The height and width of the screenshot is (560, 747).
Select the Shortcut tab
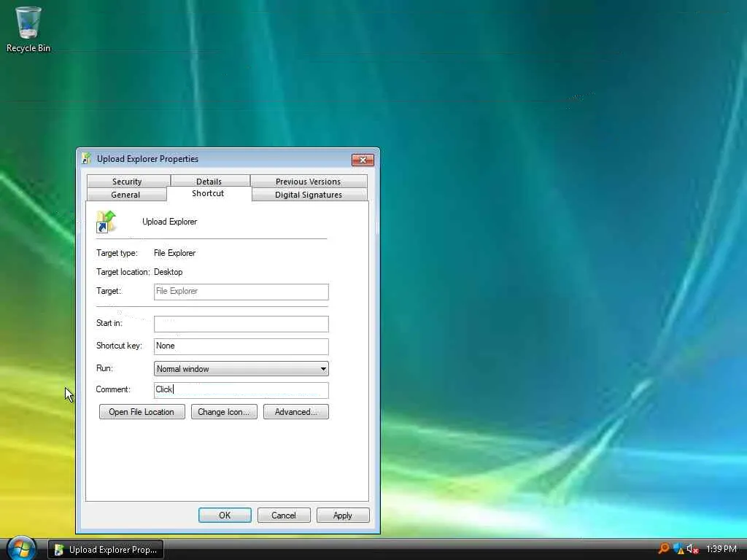[x=208, y=192]
